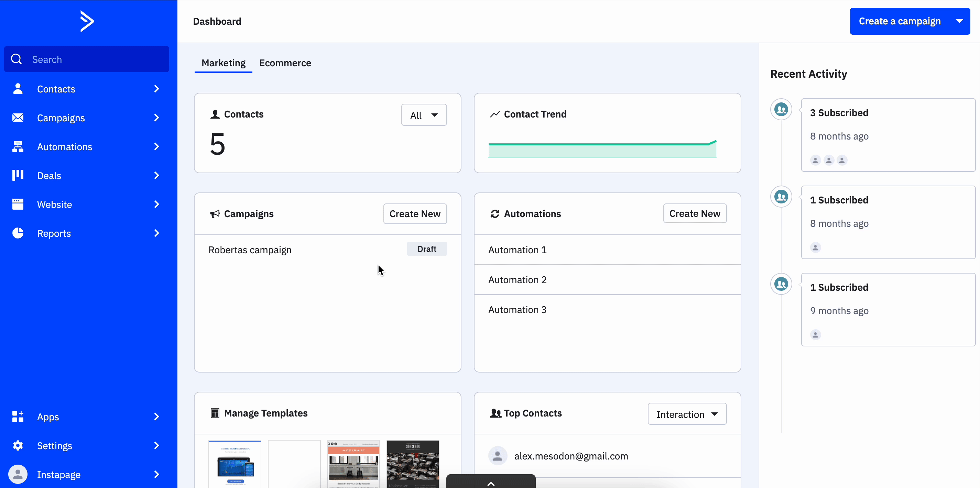Click the Settings gear icon in sidebar
Screen dimensions: 980x488
(18, 445)
